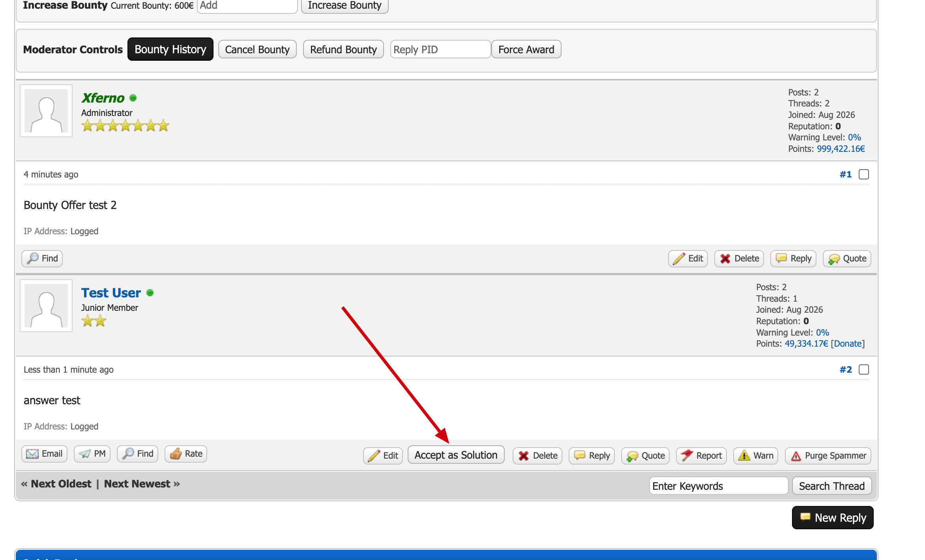Click Search Thread button
This screenshot has width=925, height=560.
coord(831,486)
